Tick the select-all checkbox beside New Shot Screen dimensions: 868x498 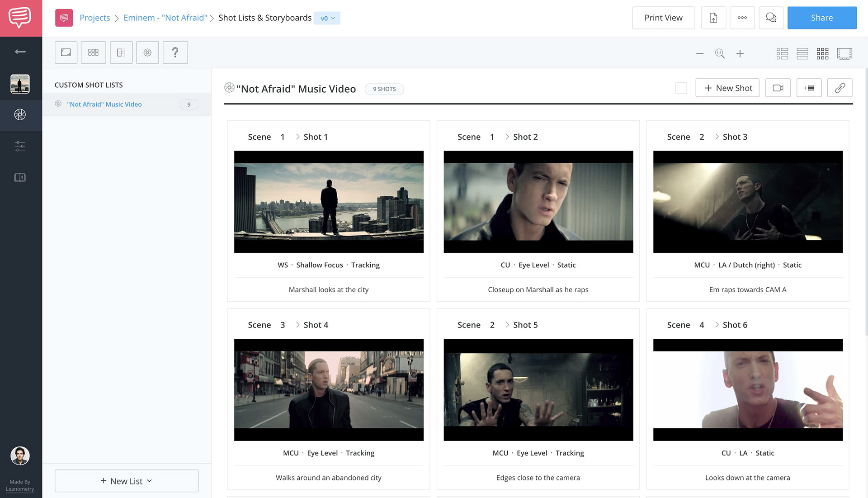click(x=681, y=88)
